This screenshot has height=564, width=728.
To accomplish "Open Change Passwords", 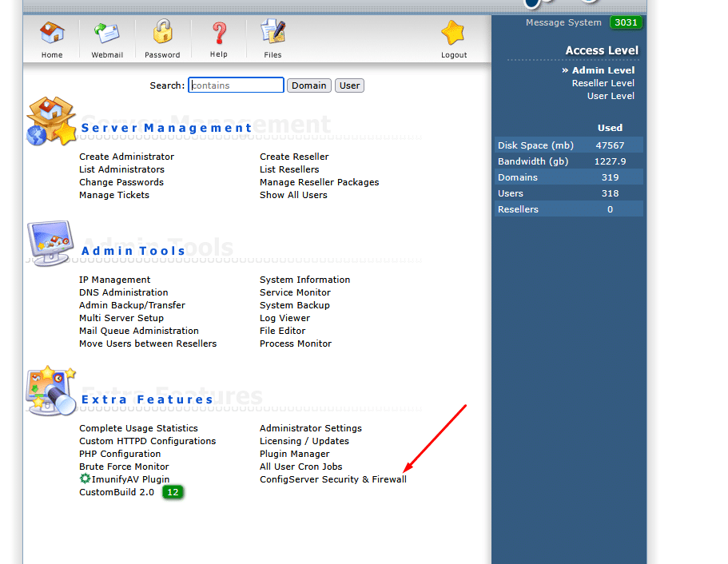I will pyautogui.click(x=121, y=182).
